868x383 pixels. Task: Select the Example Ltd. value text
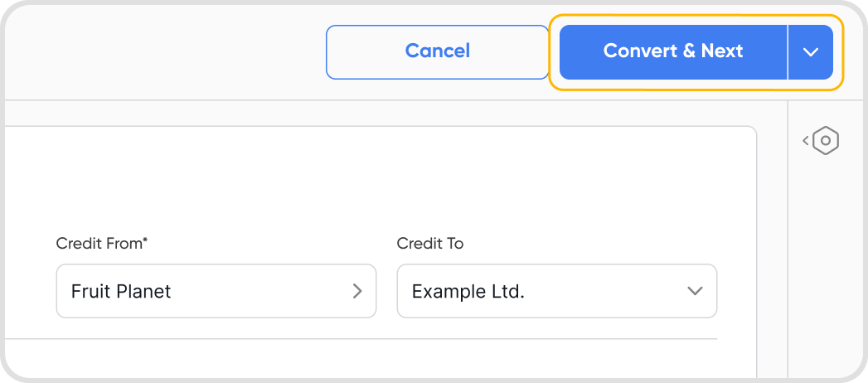[468, 292]
